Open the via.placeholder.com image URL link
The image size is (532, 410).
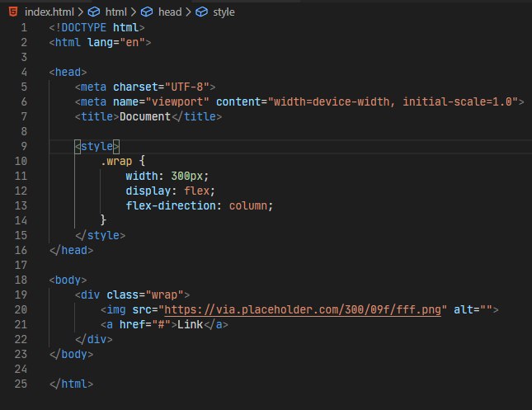tap(303, 309)
